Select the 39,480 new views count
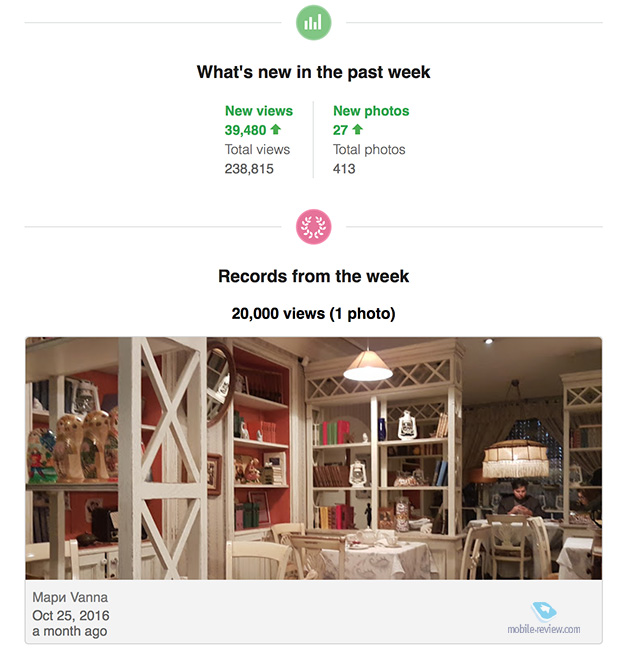640x653 pixels. (245, 130)
